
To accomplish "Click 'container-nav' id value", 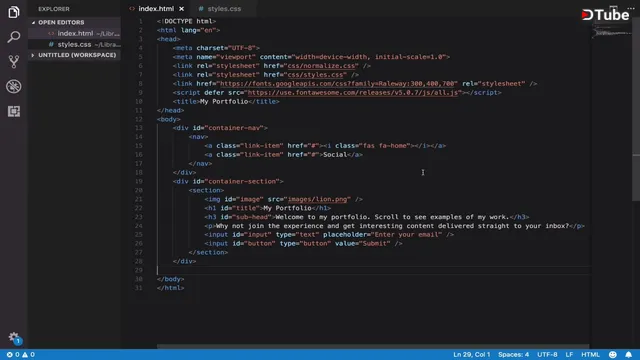I will coord(234,128).
